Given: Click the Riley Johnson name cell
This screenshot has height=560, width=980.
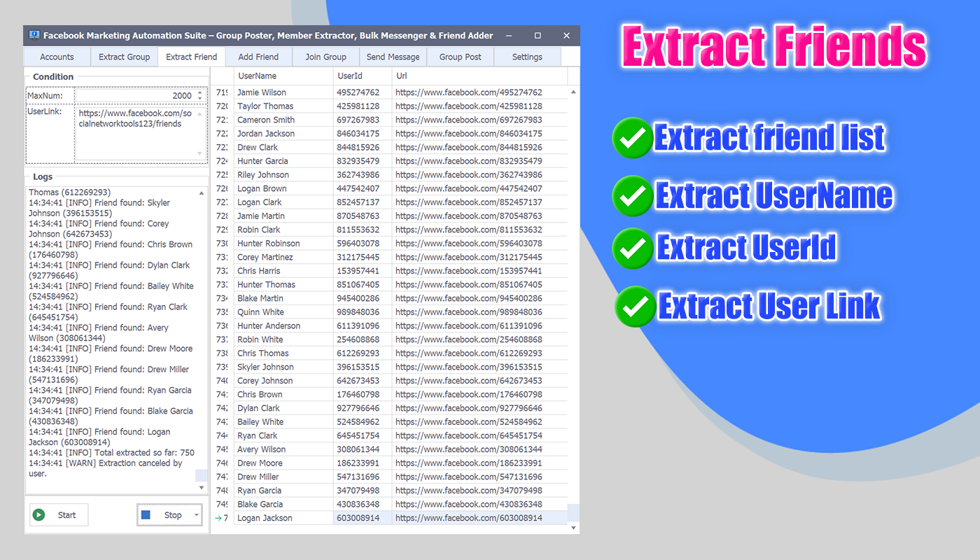Looking at the screenshot, I should coord(283,175).
